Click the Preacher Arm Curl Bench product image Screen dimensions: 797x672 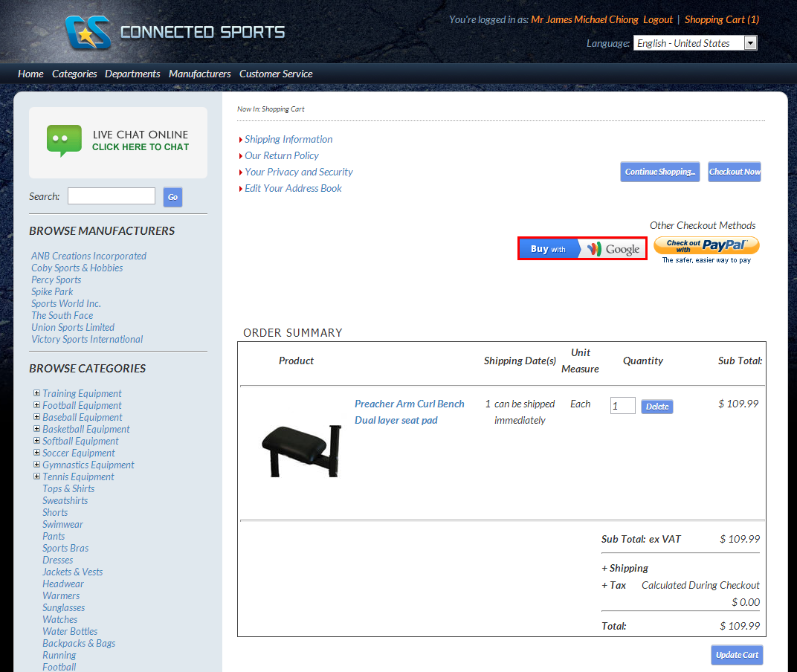point(301,451)
